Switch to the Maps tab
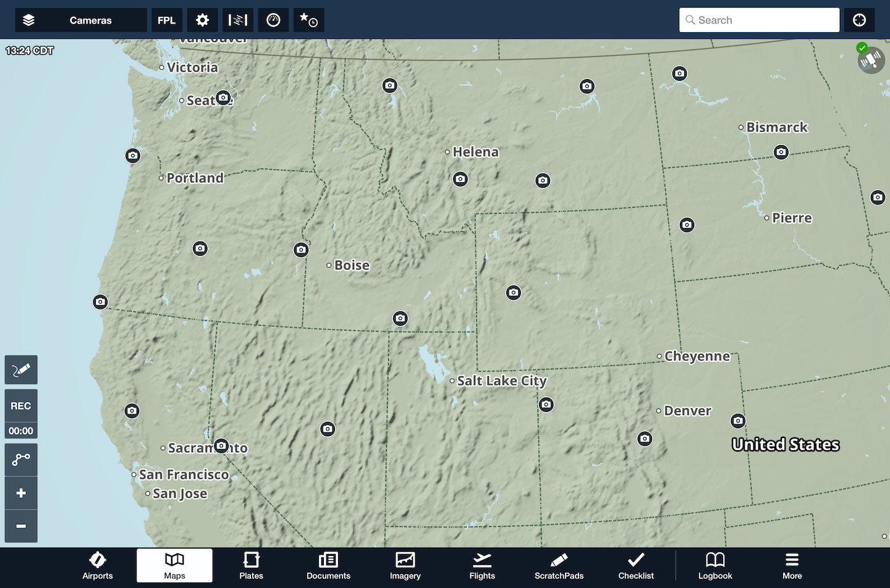Screen dimensions: 890x588 click(174, 566)
